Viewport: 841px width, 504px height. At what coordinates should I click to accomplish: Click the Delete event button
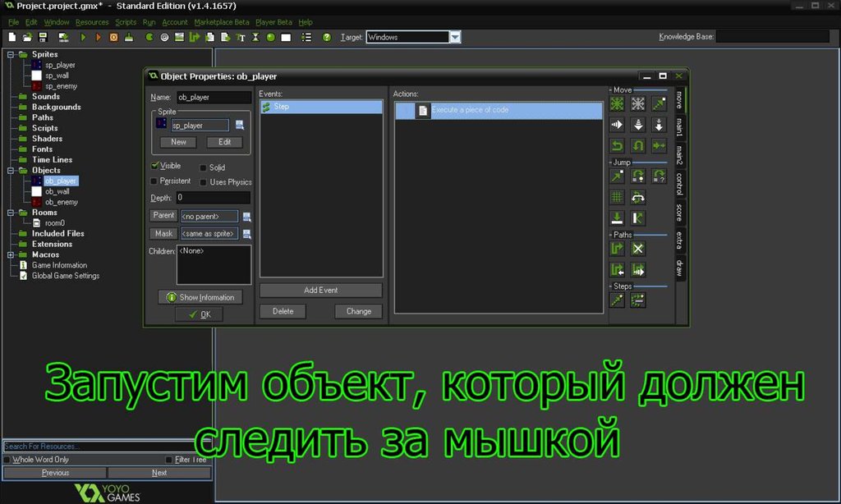pos(283,311)
